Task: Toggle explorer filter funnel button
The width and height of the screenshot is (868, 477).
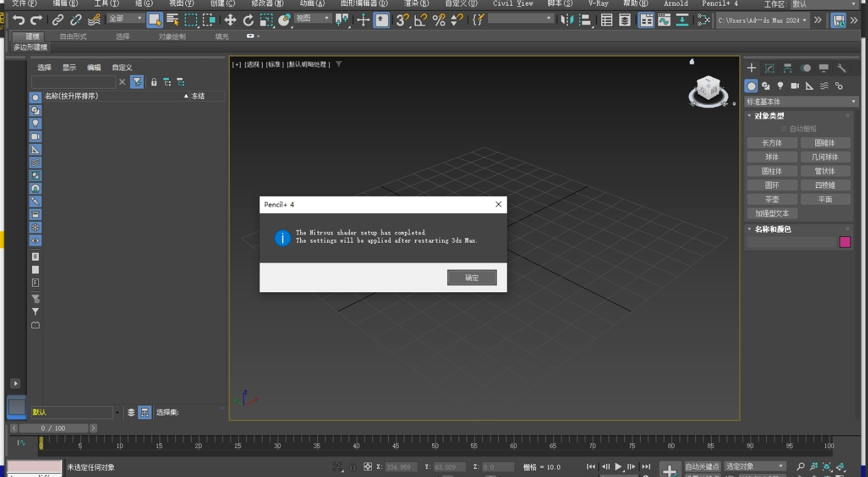Action: click(x=137, y=82)
